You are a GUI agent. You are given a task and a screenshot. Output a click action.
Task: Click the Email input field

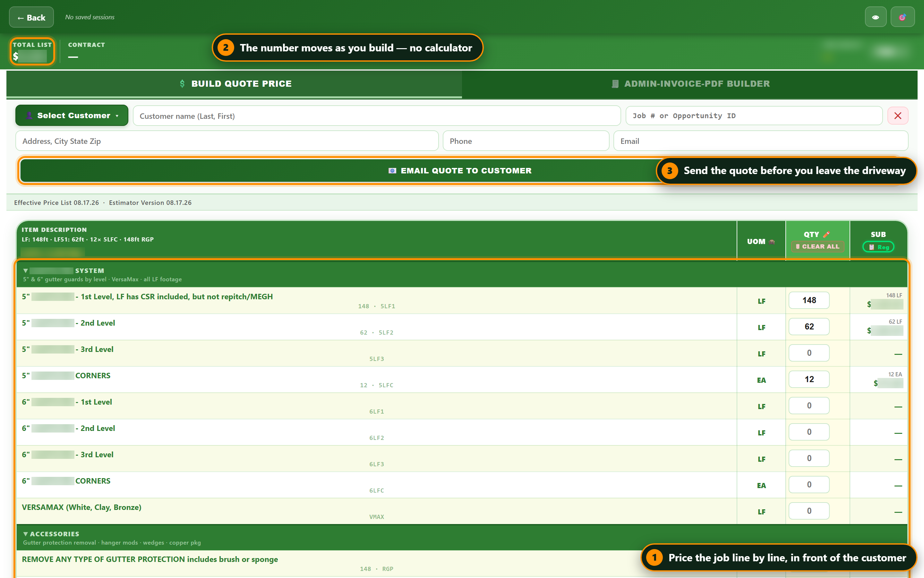(761, 141)
